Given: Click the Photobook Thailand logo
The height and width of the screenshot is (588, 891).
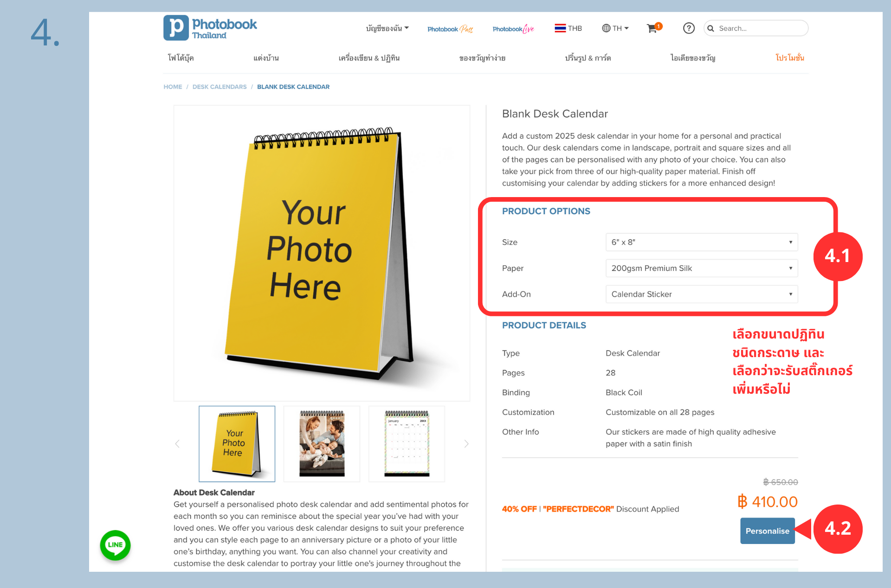Looking at the screenshot, I should (210, 28).
